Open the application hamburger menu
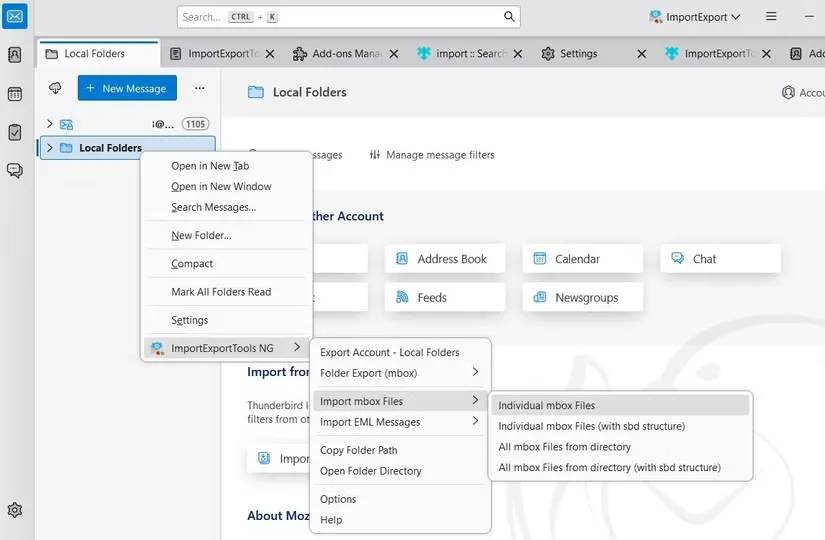 click(x=771, y=16)
